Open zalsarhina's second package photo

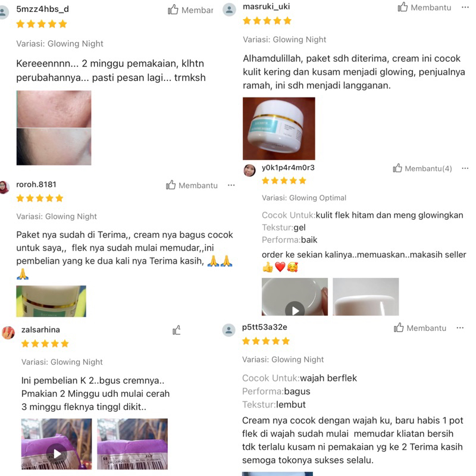coord(132,444)
